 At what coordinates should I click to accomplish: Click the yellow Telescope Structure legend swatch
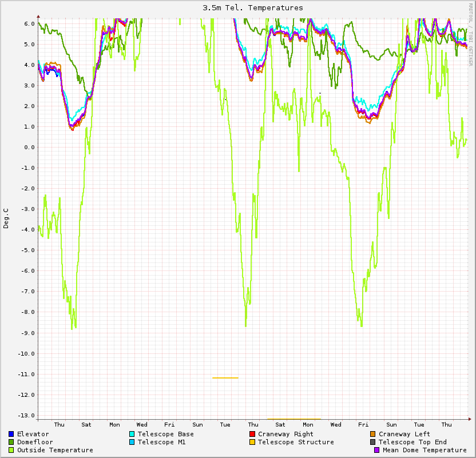coord(252,442)
